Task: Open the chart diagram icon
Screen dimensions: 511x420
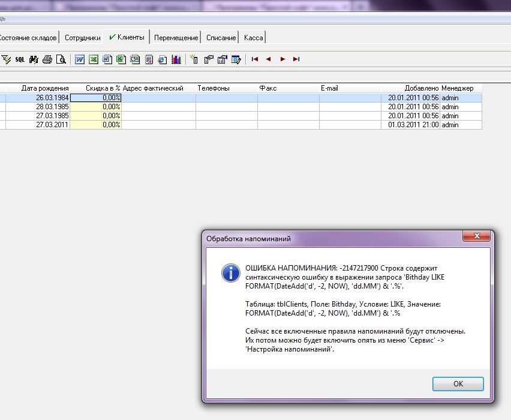Action: tap(176, 59)
